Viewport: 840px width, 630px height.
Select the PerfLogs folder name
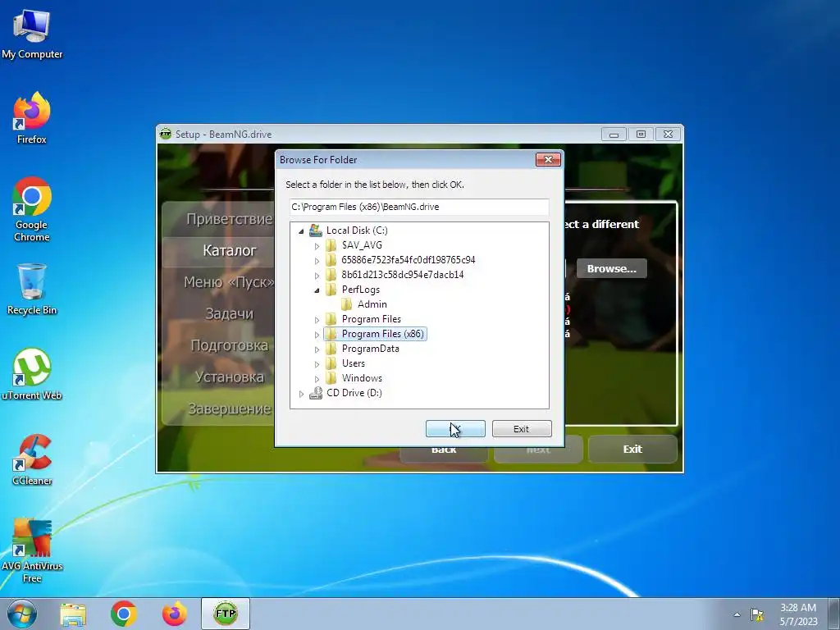pos(361,290)
